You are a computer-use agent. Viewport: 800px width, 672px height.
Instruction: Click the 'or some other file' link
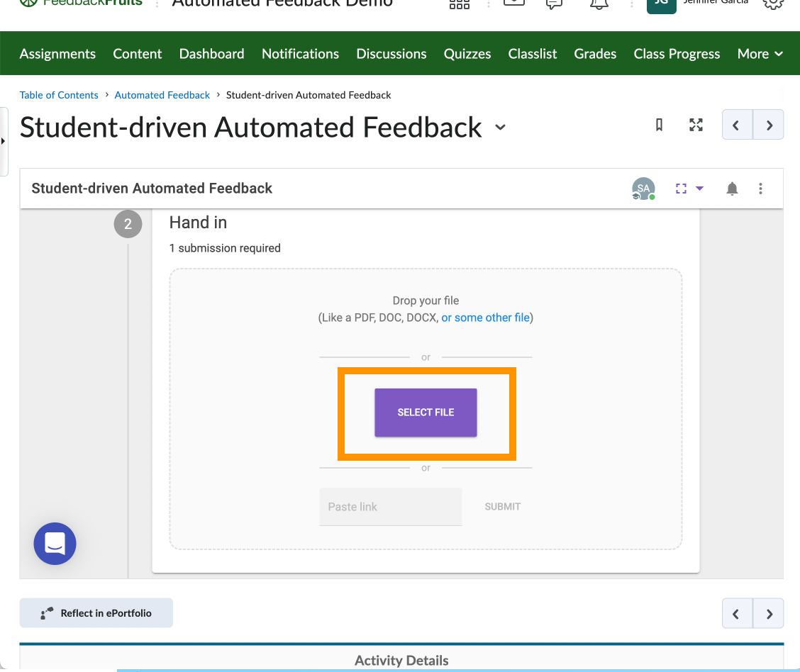coord(485,318)
